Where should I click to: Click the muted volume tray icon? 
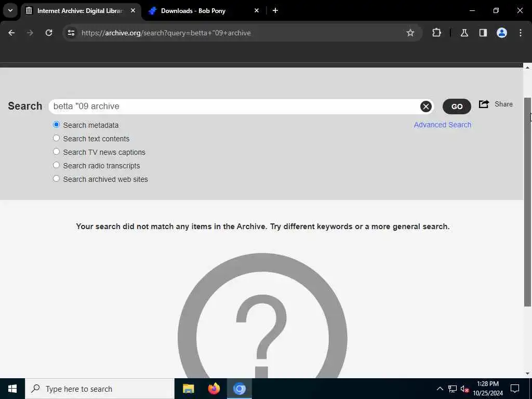pyautogui.click(x=464, y=389)
